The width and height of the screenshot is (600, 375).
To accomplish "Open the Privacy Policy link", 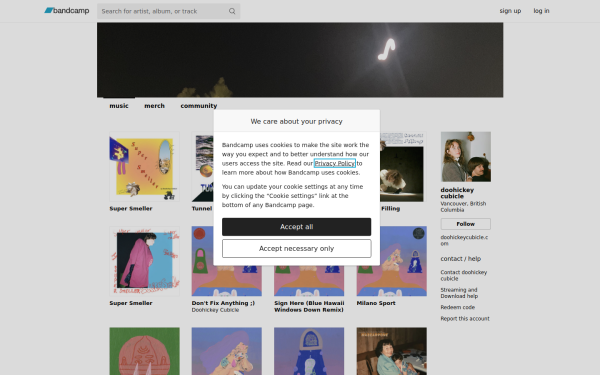I will (334, 163).
